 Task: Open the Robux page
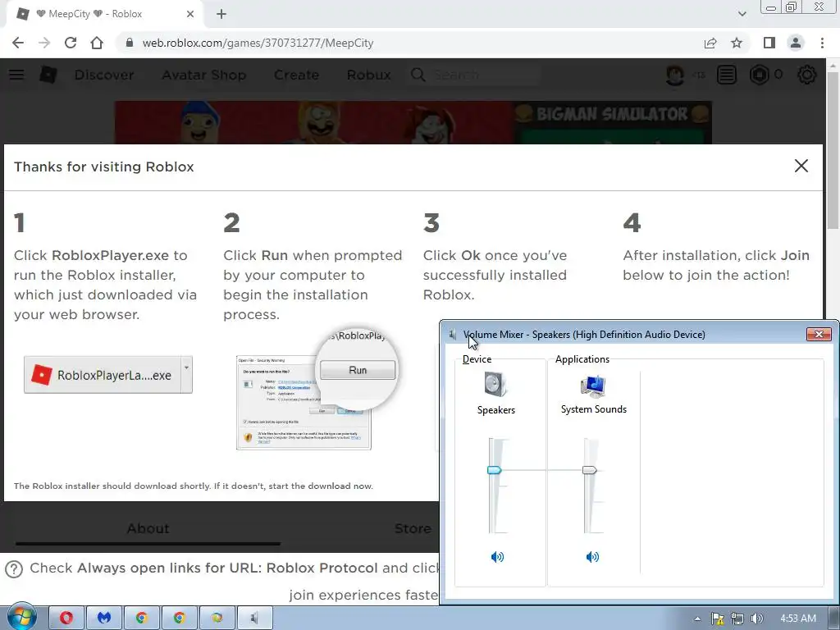368,75
